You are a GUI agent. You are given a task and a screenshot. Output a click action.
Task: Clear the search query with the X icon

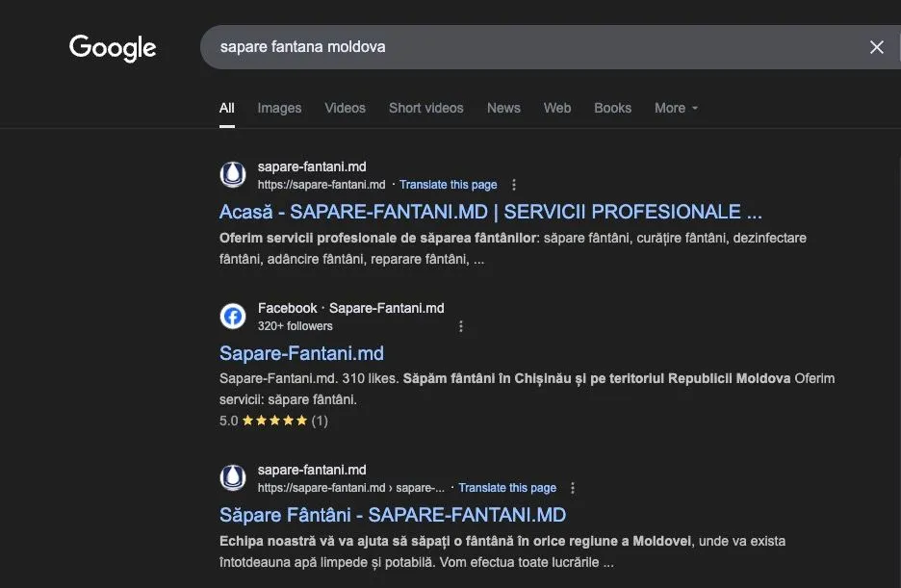click(x=876, y=46)
